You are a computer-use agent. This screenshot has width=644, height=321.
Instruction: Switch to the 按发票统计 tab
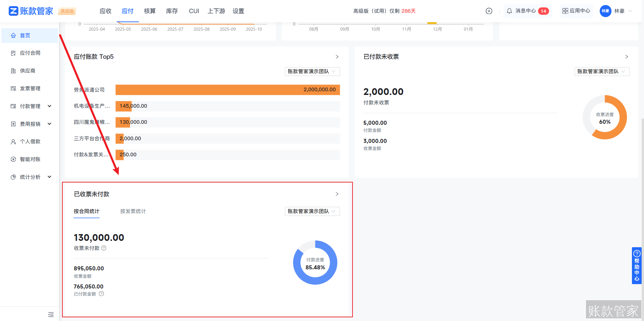point(132,211)
